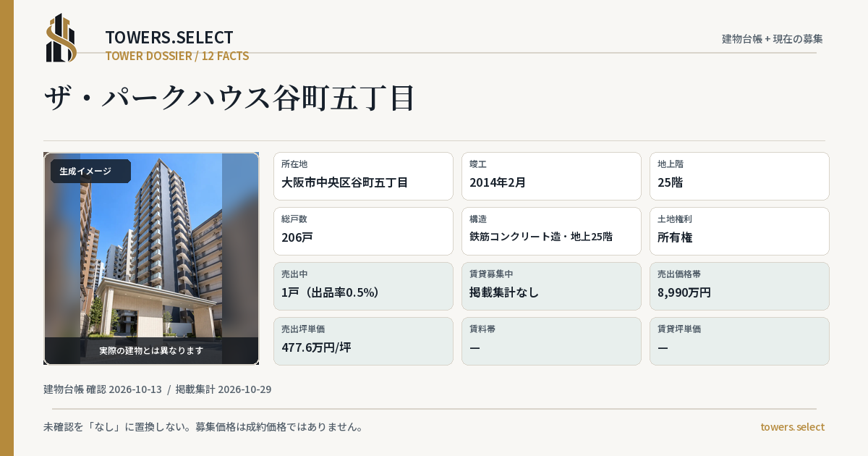Click the ザ・パークハウス谷町五丁目 title
The width and height of the screenshot is (868, 456).
pos(229,98)
